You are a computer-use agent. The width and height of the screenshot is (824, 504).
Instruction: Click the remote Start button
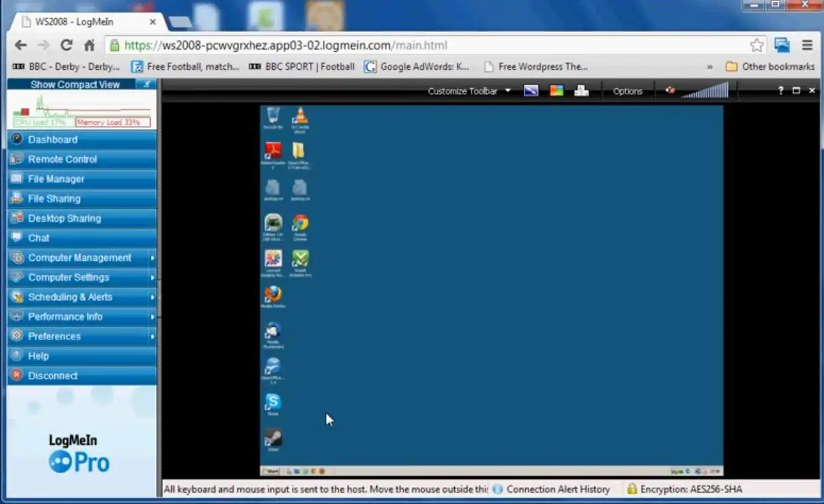point(271,471)
